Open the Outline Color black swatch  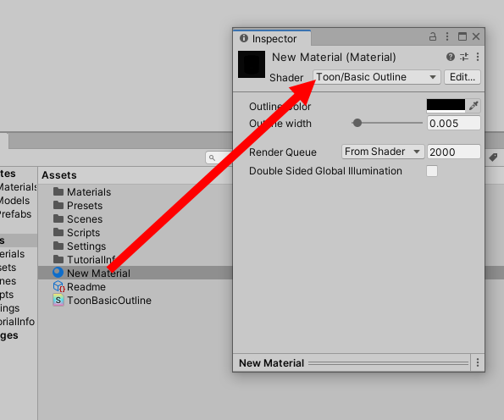446,105
